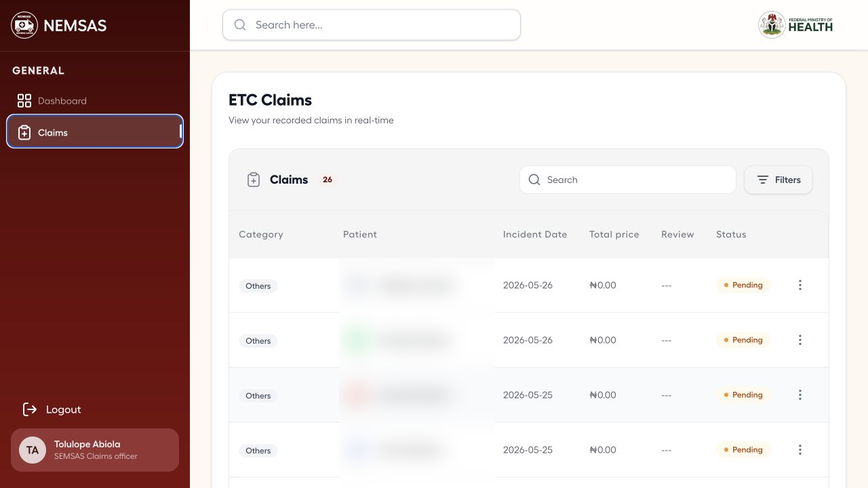This screenshot has height=488, width=868.
Task: Focus the 'Search here...' field in top bar
Action: coord(372,25)
